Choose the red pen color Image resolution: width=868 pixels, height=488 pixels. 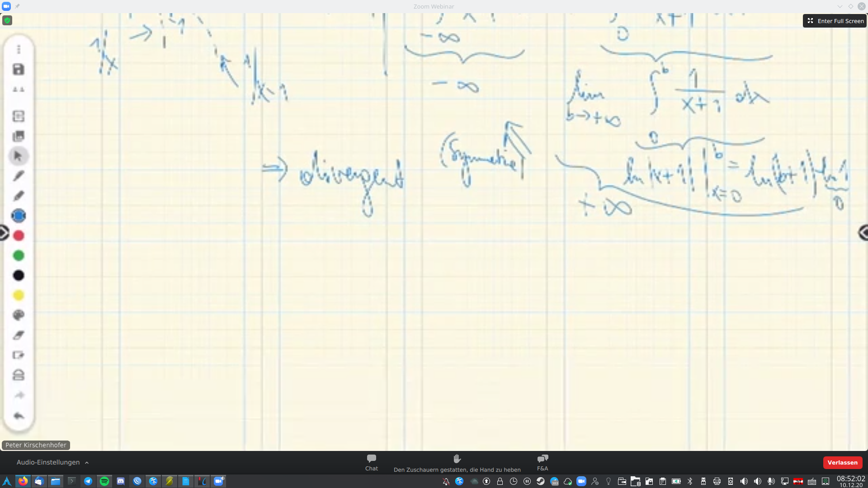tap(19, 236)
